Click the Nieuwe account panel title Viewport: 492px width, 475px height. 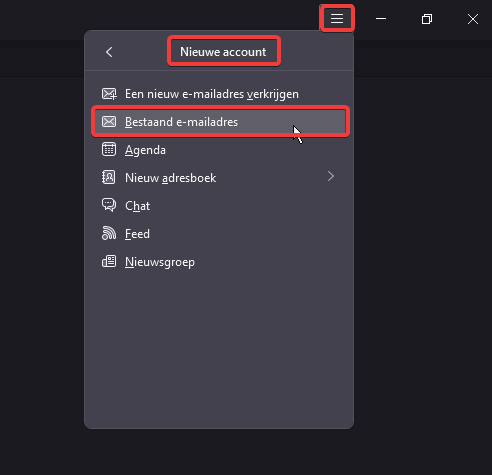[x=223, y=52]
